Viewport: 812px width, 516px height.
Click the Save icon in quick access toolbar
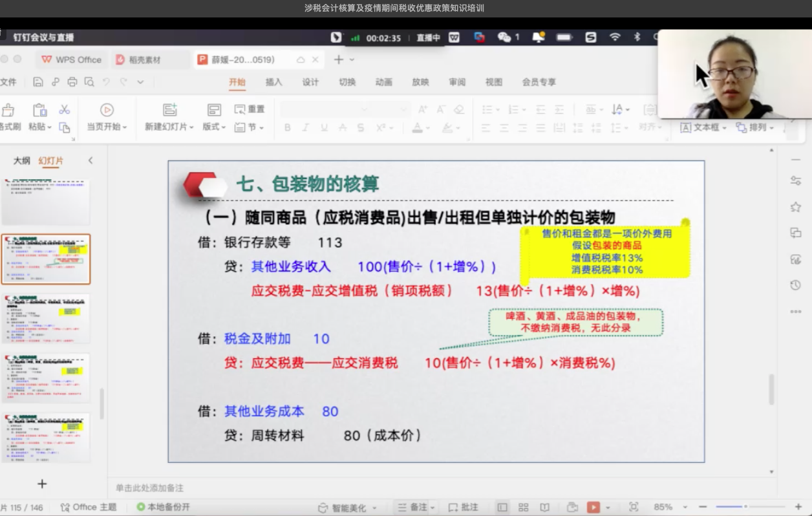(38, 82)
